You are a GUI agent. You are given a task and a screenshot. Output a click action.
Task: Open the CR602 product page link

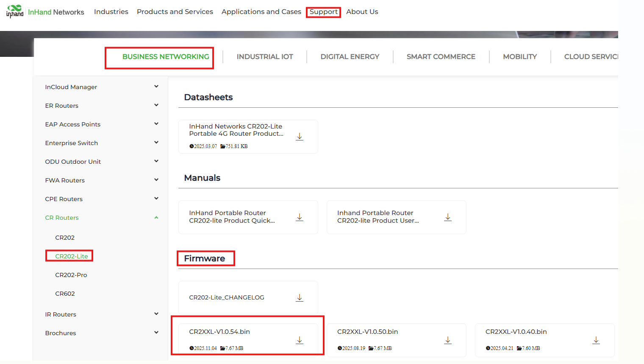pos(65,294)
